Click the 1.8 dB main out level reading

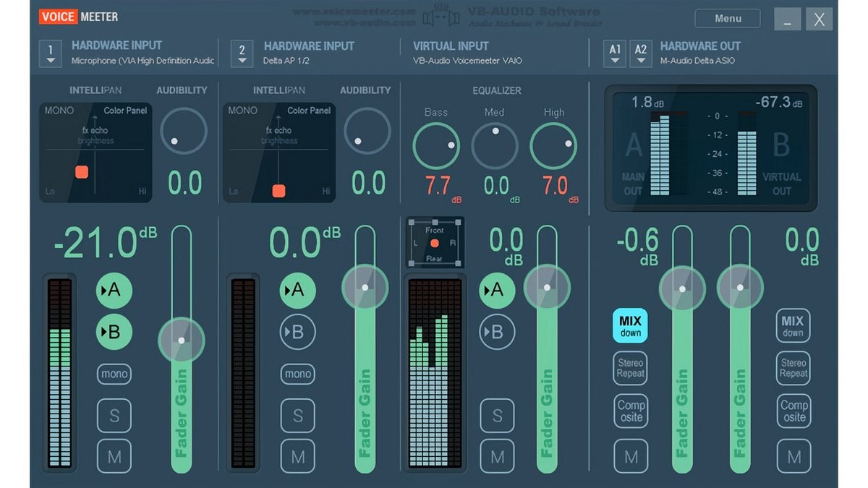point(647,103)
